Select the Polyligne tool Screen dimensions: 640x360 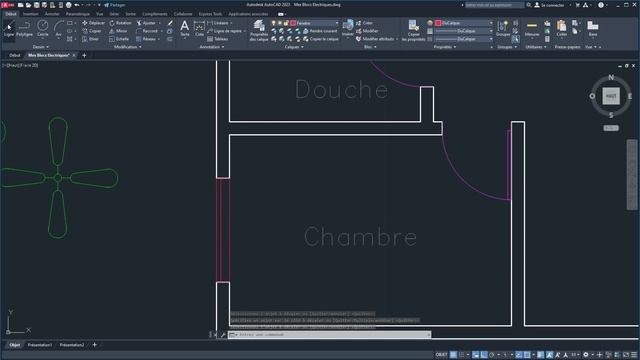(x=24, y=29)
